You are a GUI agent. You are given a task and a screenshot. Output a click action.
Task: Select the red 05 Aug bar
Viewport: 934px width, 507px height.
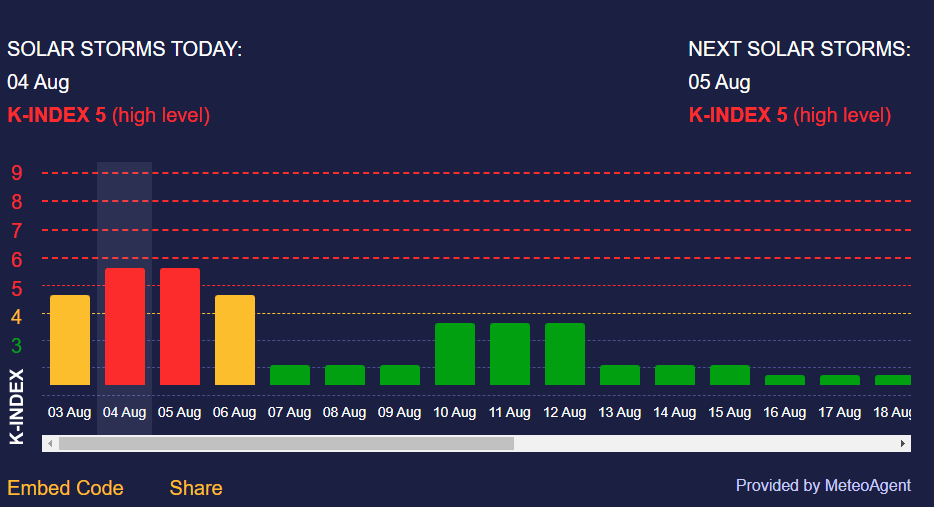tap(180, 326)
